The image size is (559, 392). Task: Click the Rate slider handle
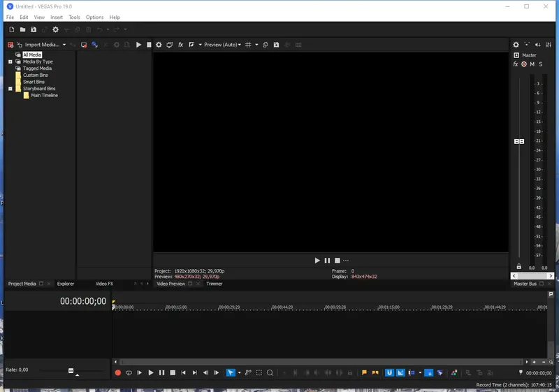point(71,370)
